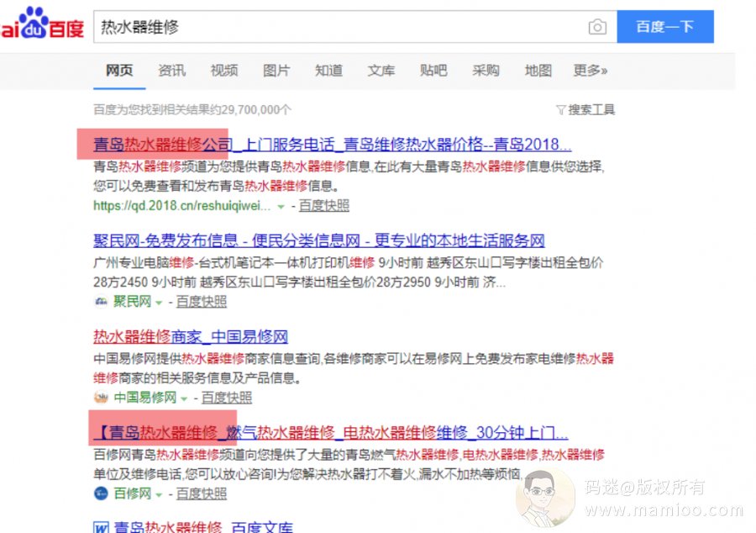
Task: Click the 聚民网 site favicon
Action: click(x=101, y=302)
